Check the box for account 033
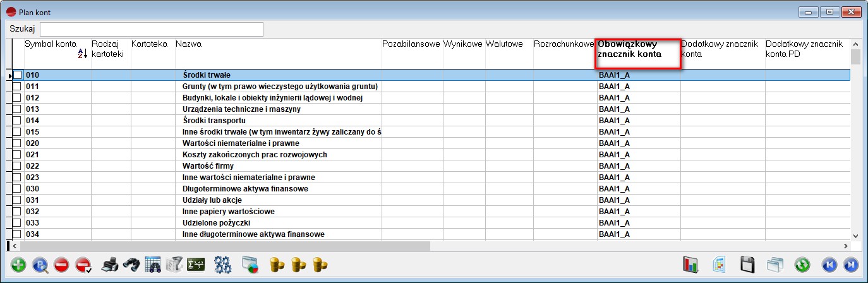 tap(18, 223)
